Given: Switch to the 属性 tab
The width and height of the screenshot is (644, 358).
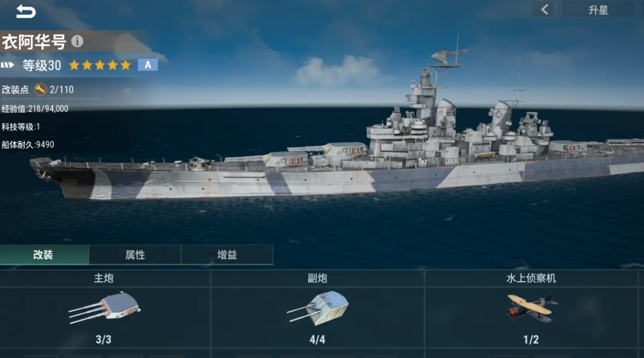Looking at the screenshot, I should pyautogui.click(x=135, y=255).
